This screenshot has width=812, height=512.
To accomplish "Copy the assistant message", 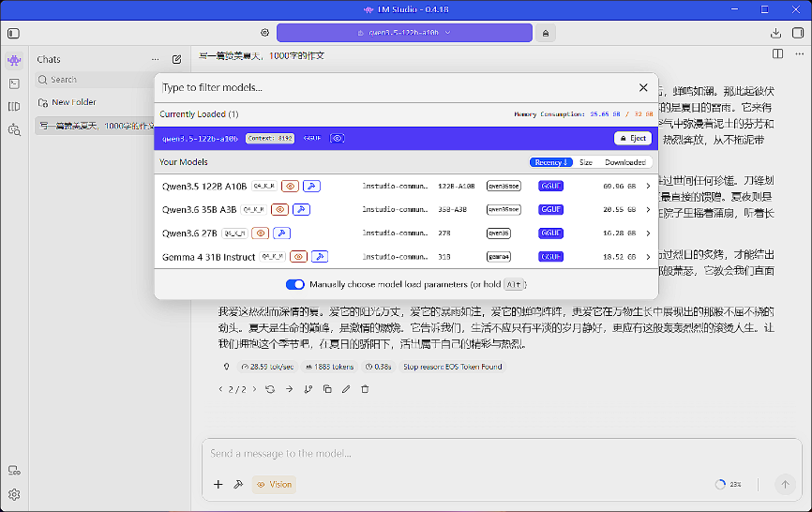I will tap(327, 389).
